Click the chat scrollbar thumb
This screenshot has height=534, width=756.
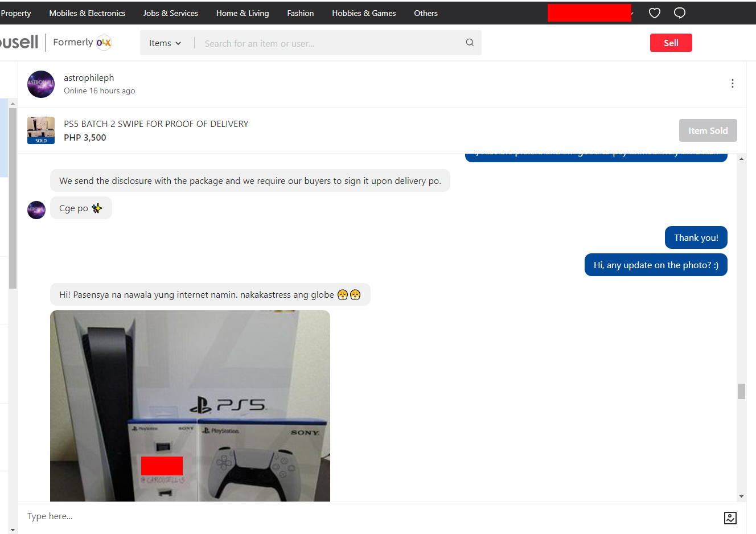pyautogui.click(x=741, y=391)
